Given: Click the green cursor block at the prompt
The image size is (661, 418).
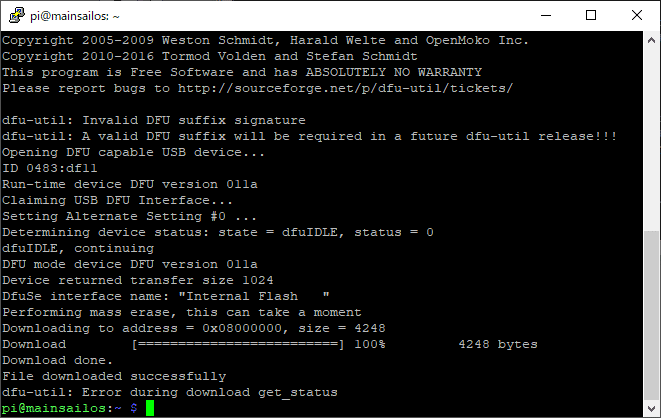Looking at the screenshot, I should (150, 408).
